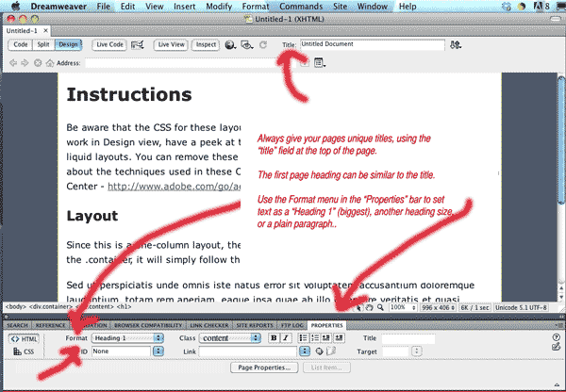Select the <h1> tag in tag selector

(x=124, y=307)
